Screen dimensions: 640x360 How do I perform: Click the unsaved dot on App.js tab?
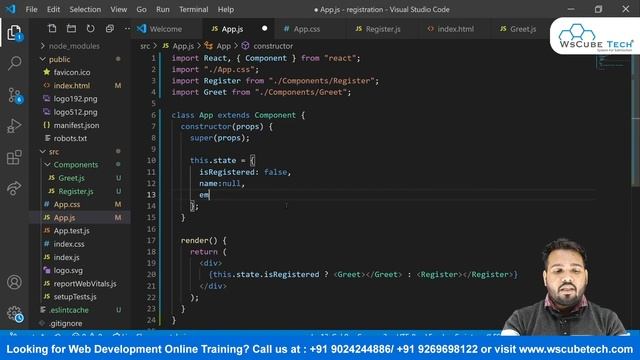264,29
